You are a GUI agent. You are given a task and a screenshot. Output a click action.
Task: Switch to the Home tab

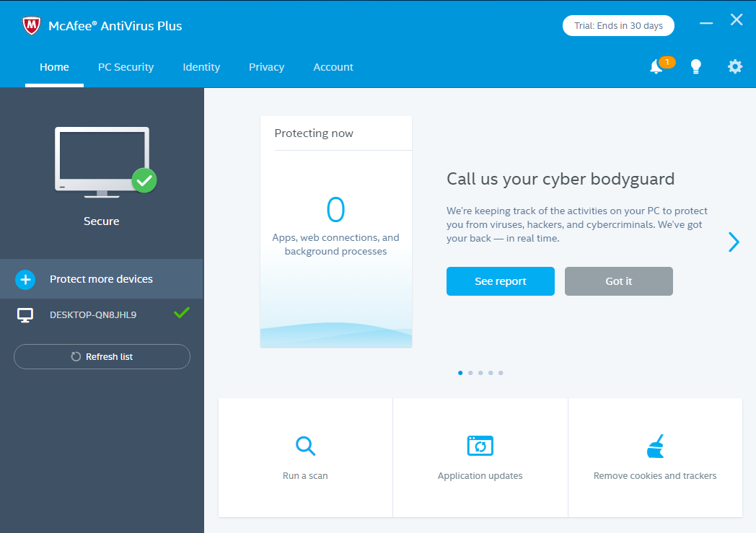pyautogui.click(x=55, y=68)
